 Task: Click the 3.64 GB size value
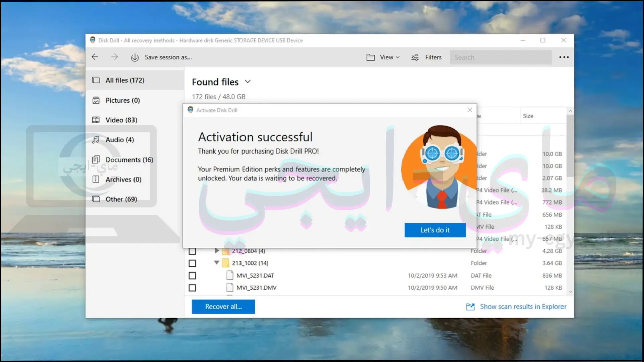[552, 263]
